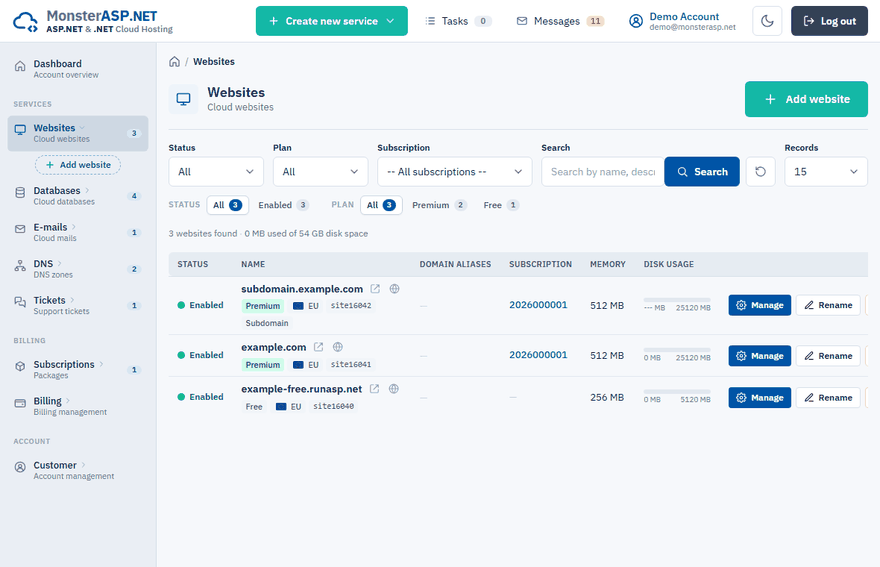
Task: Click the Log out button
Action: click(x=829, y=21)
